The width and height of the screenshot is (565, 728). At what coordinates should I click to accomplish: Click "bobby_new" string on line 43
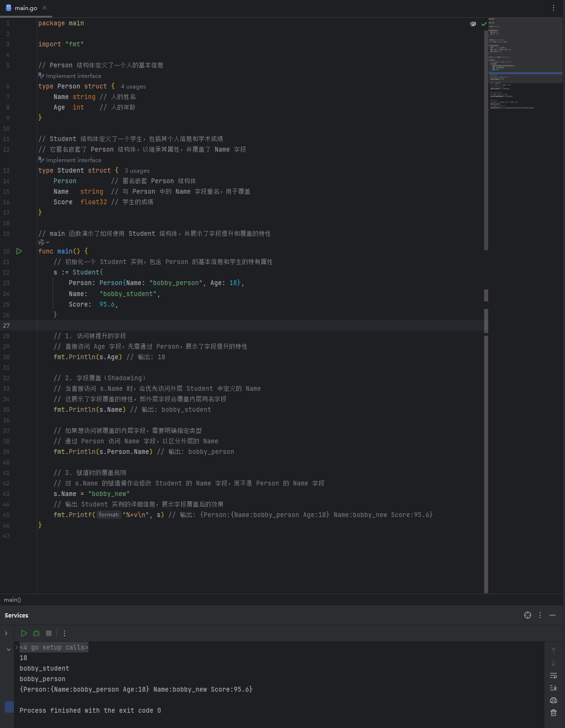pyautogui.click(x=109, y=494)
